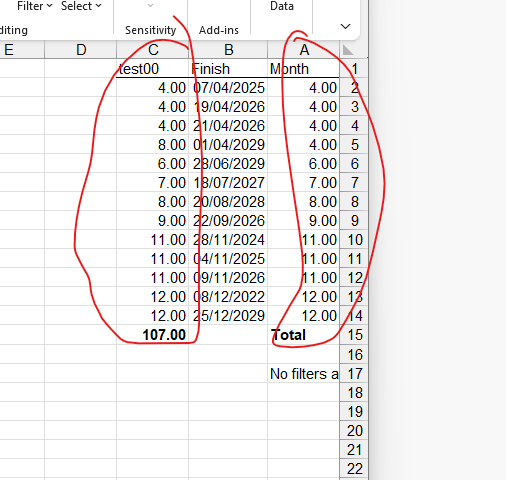
Task: Select the 12.00 cell in Month row 14
Action: [x=303, y=316]
